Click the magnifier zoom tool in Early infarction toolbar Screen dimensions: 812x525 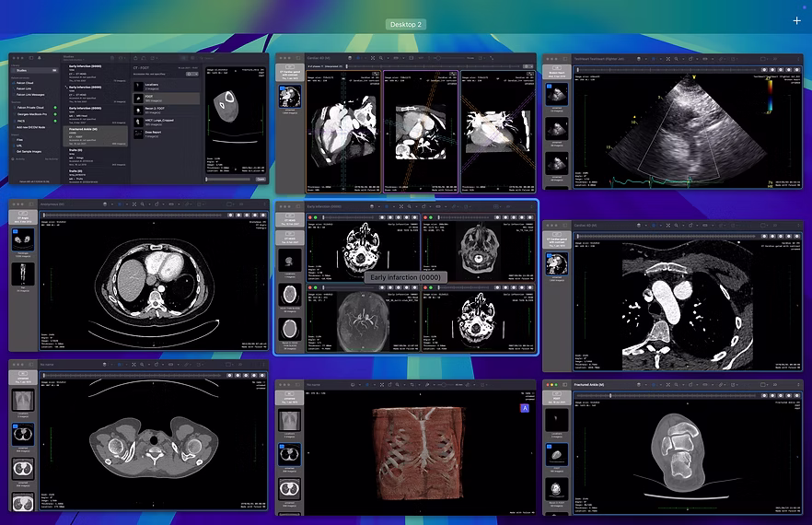(409, 206)
